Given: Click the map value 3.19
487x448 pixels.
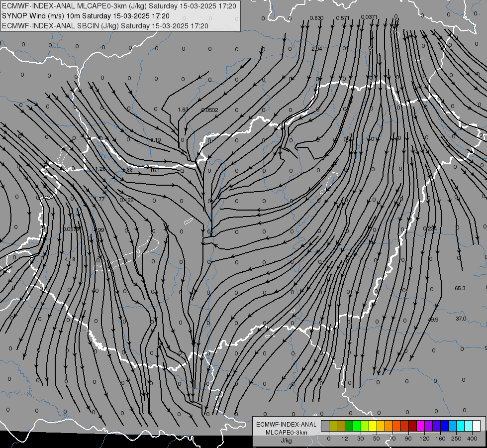Looking at the screenshot, I should [156, 140].
